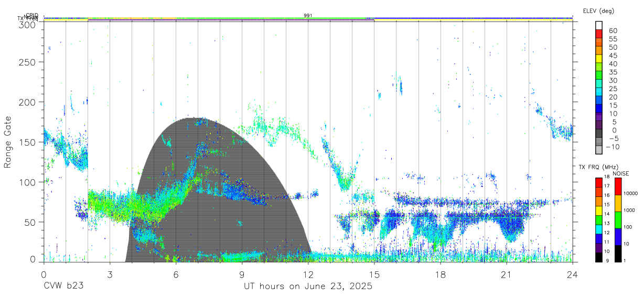
Task: Click the 45 label on ELEV colorbar
Action: (613, 56)
